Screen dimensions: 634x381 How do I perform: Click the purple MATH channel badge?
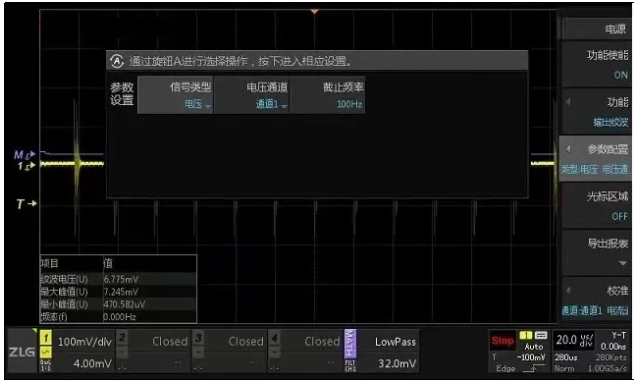350,344
